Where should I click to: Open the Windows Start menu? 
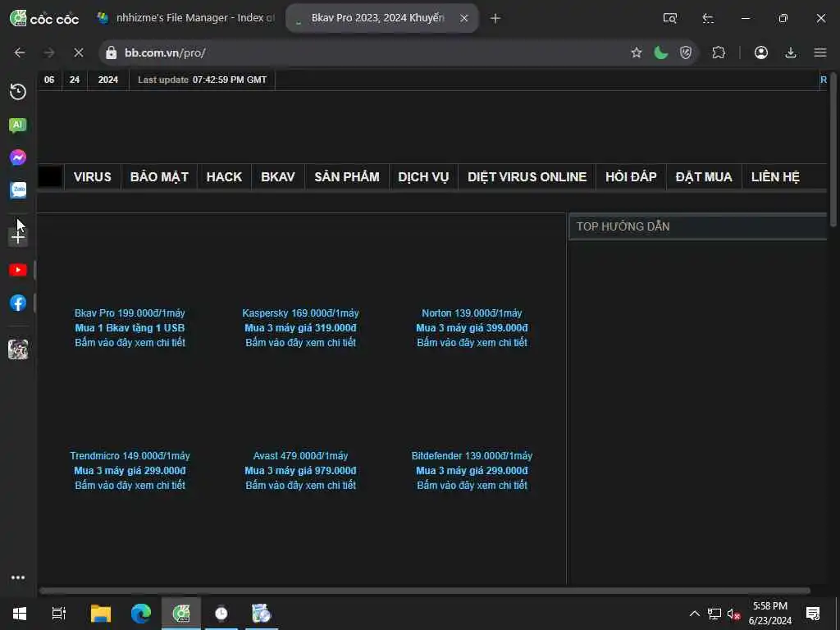[20, 614]
